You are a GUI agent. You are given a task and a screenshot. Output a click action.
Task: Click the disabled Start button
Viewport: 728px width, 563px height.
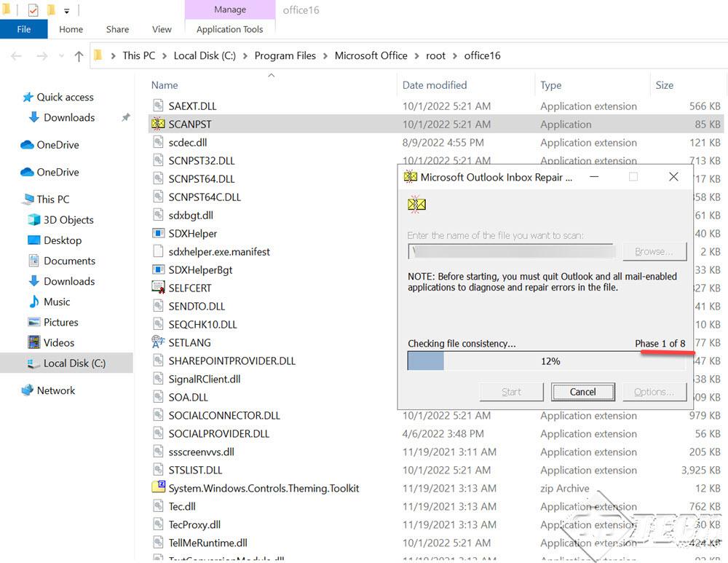point(511,392)
